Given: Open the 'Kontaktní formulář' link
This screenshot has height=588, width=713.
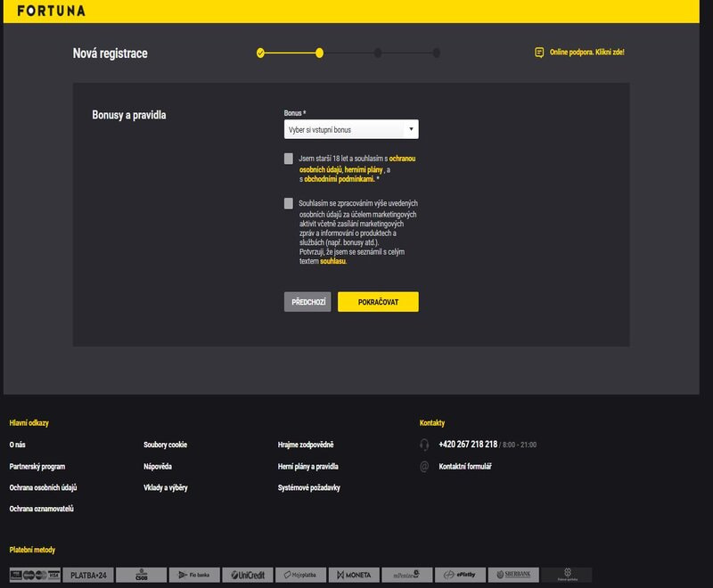Looking at the screenshot, I should pos(465,466).
